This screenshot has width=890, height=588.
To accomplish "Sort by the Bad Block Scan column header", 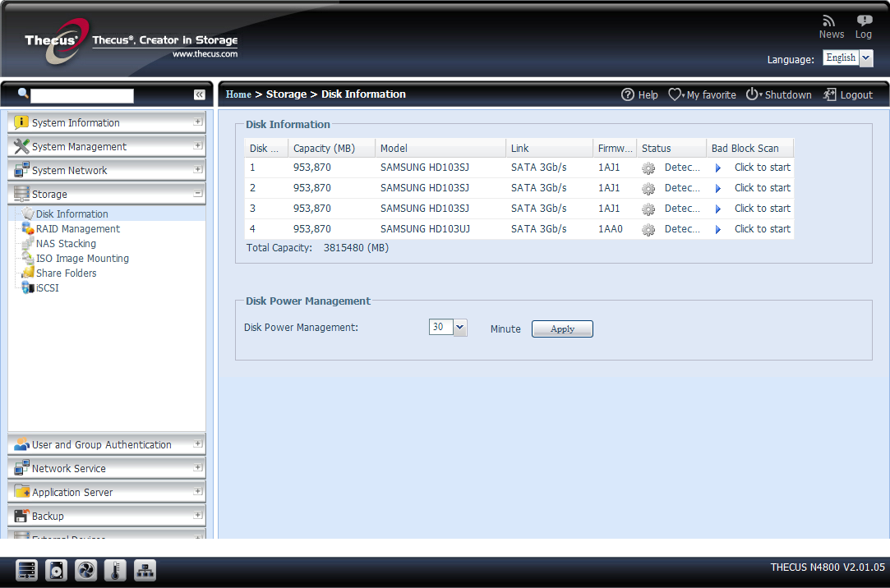I will click(749, 148).
